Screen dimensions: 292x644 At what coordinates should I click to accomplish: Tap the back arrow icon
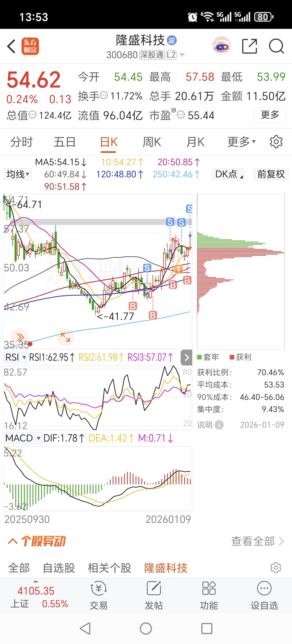pos(11,46)
